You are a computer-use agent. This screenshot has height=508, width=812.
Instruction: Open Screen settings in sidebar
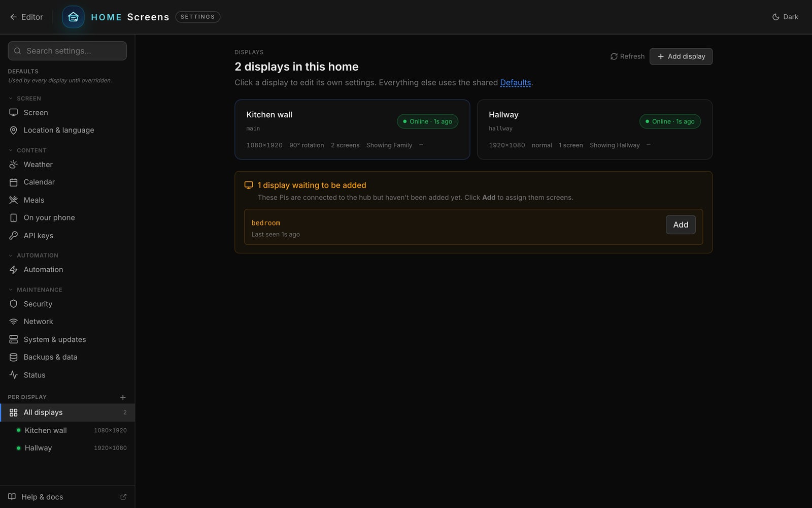click(x=67, y=113)
